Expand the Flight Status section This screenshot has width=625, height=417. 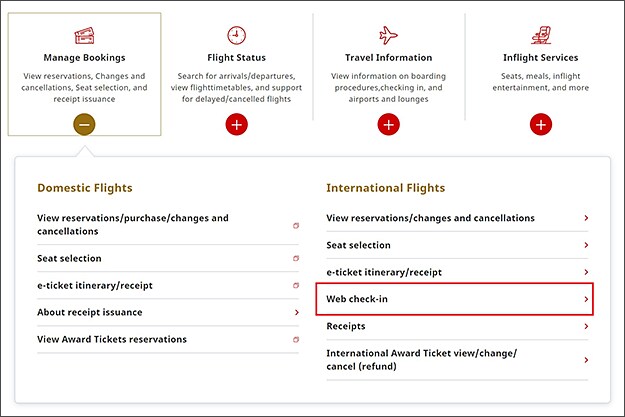(x=236, y=125)
